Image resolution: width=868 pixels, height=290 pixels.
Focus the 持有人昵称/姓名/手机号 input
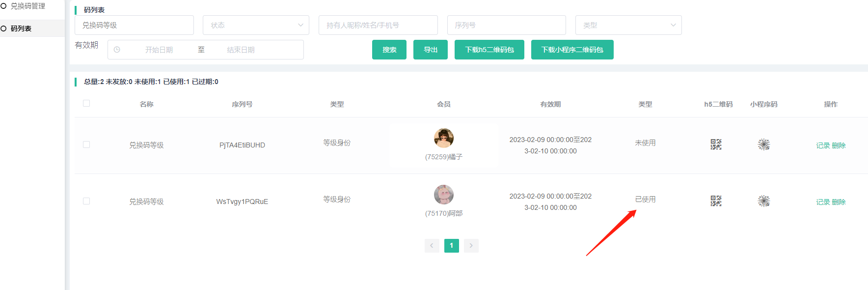(x=378, y=25)
